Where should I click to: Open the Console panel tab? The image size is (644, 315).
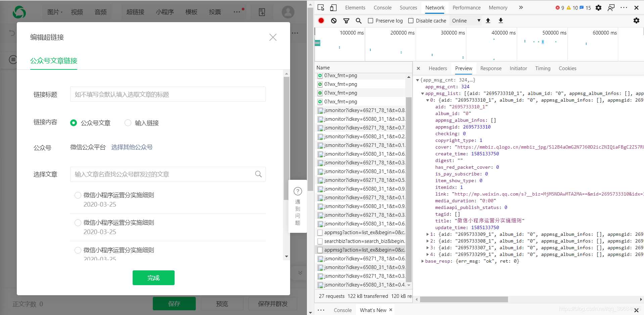tap(382, 8)
